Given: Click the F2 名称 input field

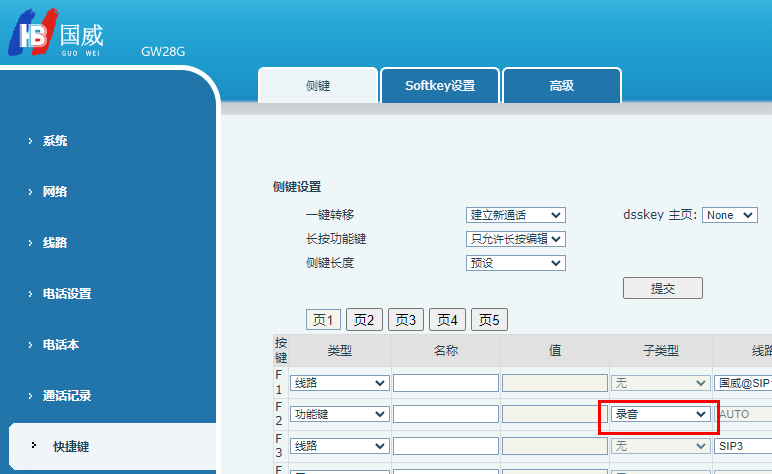Looking at the screenshot, I should (446, 414).
